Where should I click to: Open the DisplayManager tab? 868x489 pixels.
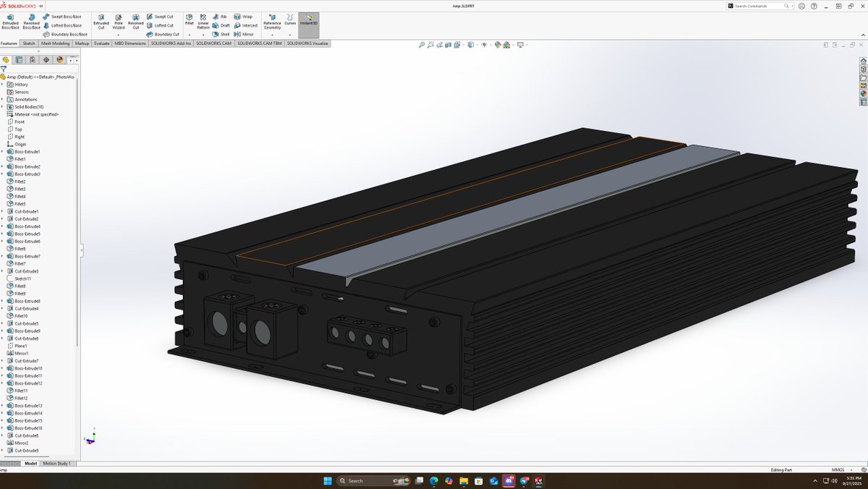[x=60, y=60]
